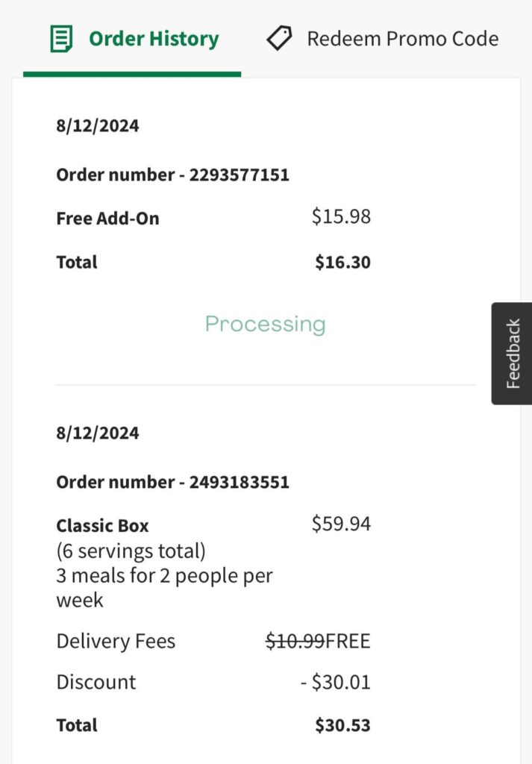Select the Classic Box order entry
Image resolution: width=532 pixels, height=764 pixels.
[102, 525]
